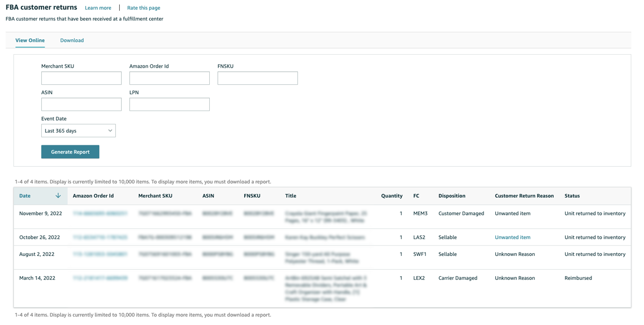Switch to the Download tab
The image size is (644, 325).
tap(72, 40)
